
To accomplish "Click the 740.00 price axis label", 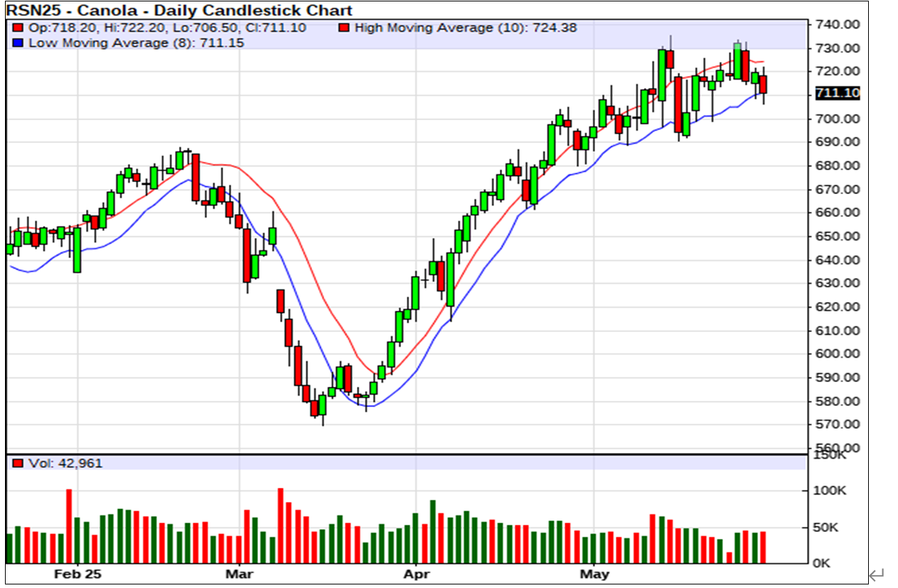I will (x=838, y=25).
